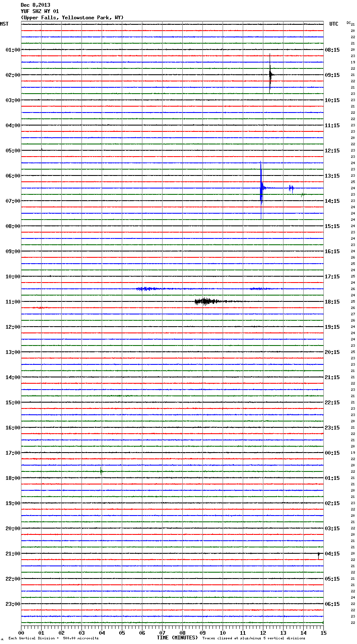Select the '14:00' MST hour label
The width and height of the screenshot is (357, 644).
pos(13,377)
